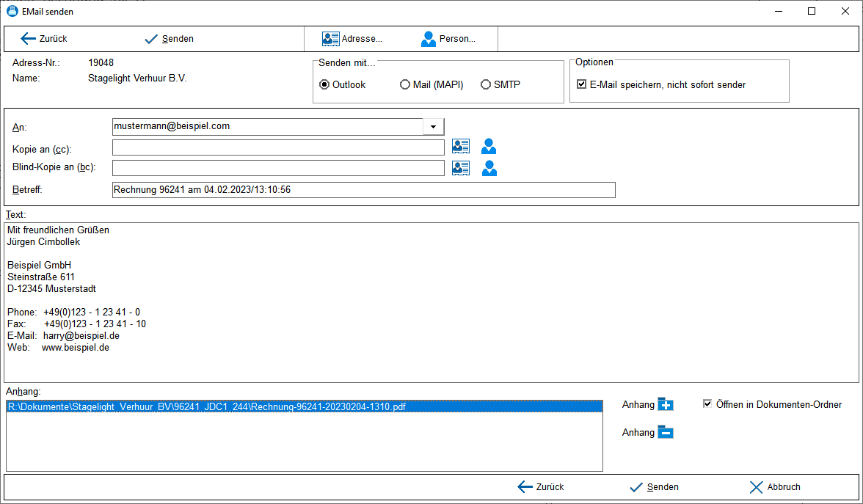Open the Person... toolbar button
This screenshot has width=863, height=504.
(448, 38)
